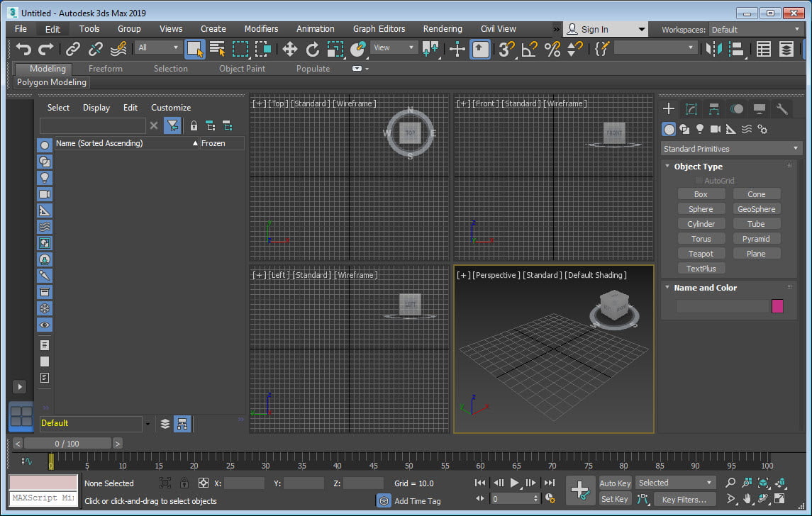
Task: Open the Layer Explorer toolbar icon
Action: tap(786, 49)
